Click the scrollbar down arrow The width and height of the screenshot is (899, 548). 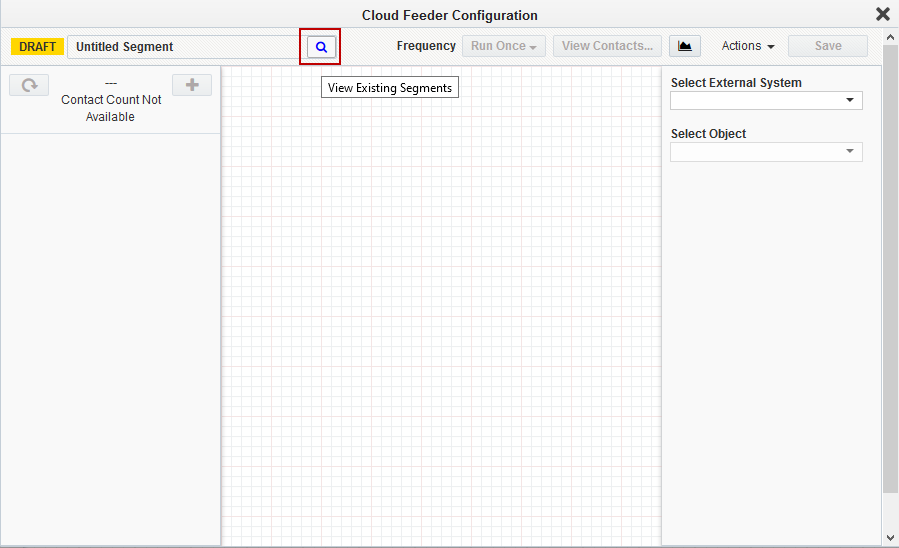(x=890, y=538)
